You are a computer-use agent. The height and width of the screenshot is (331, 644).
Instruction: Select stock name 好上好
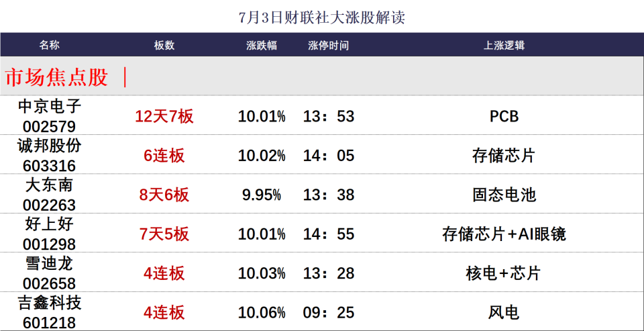(x=49, y=224)
